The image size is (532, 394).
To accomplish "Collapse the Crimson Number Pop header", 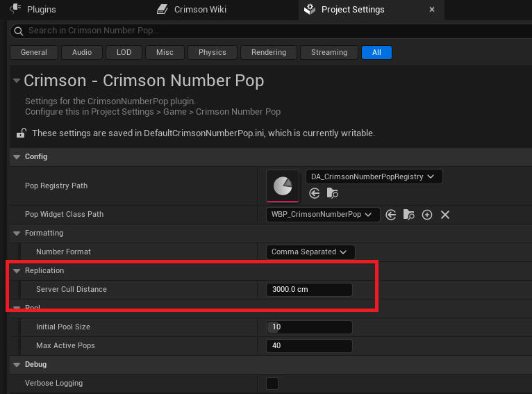I will pyautogui.click(x=16, y=81).
